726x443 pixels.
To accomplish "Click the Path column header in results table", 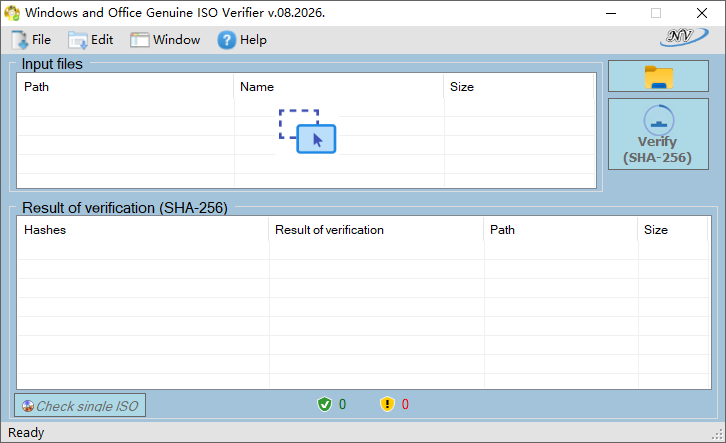I will (x=561, y=230).
